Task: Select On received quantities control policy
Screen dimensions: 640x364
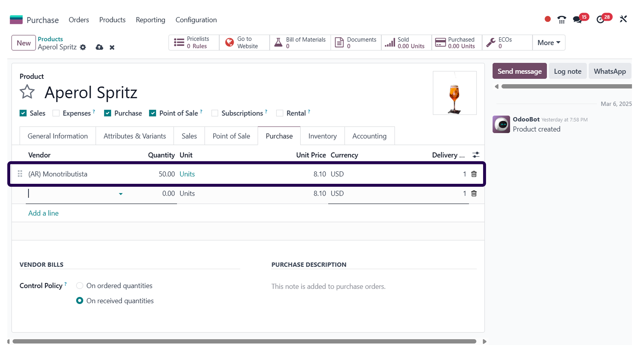Action: (80, 301)
